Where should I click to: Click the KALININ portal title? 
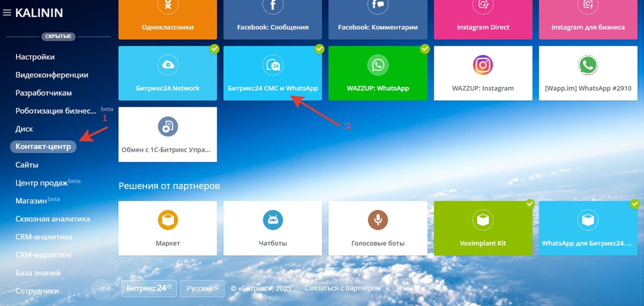39,12
